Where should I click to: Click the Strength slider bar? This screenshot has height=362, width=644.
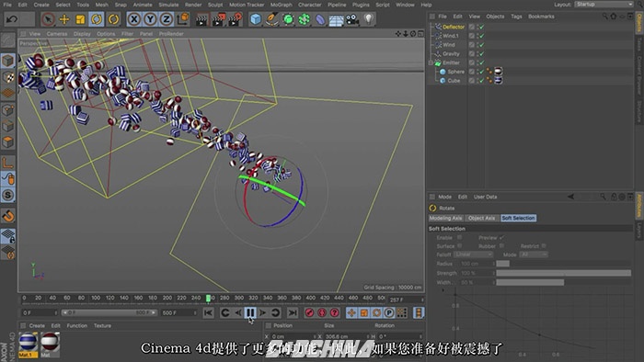click(x=563, y=273)
